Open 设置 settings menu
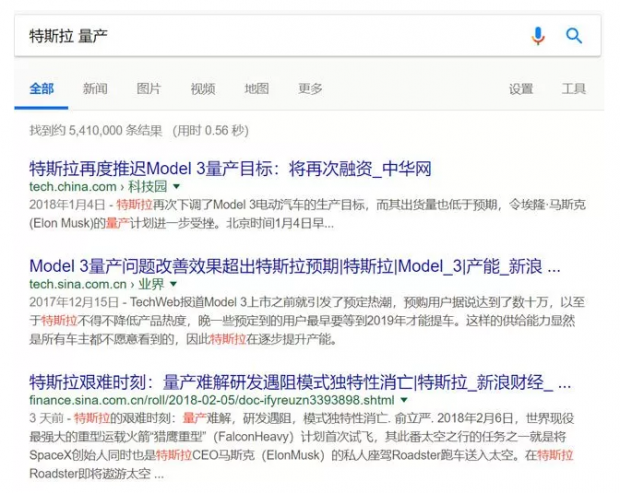Viewport: 620px width, 493px height. 521,89
